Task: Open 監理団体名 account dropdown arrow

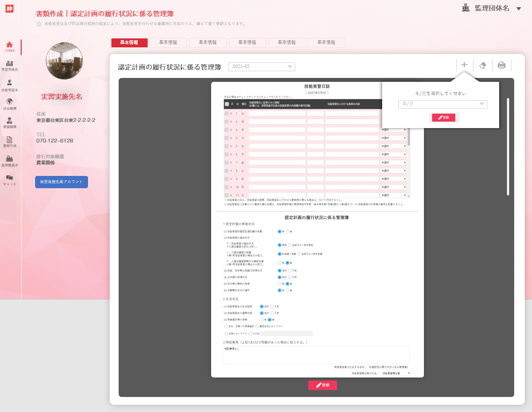Action: 519,9
